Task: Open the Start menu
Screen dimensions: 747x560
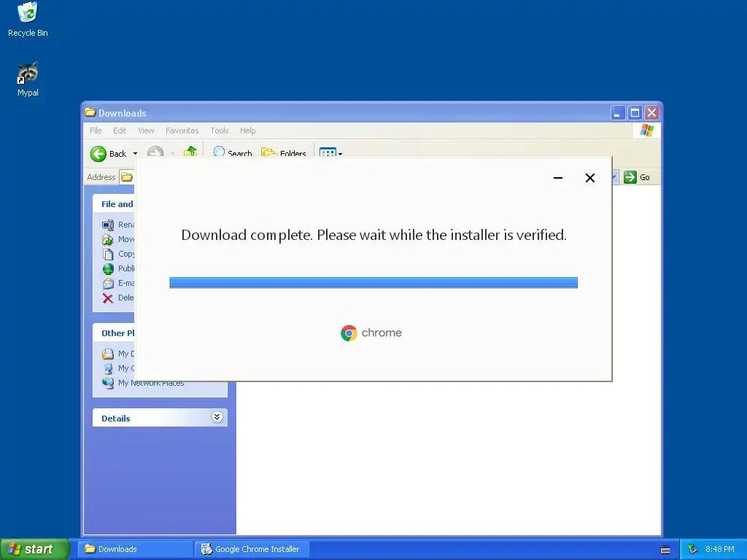Action: pos(34,549)
